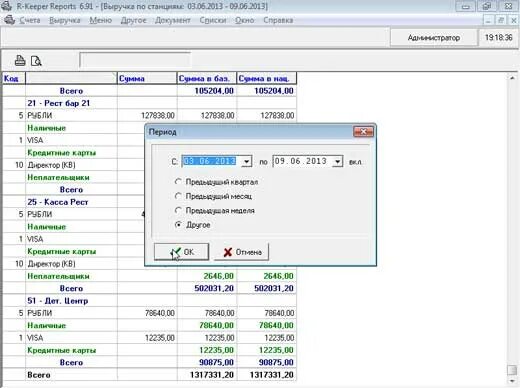Click the vertical scrollbar thumb

click(x=512, y=370)
